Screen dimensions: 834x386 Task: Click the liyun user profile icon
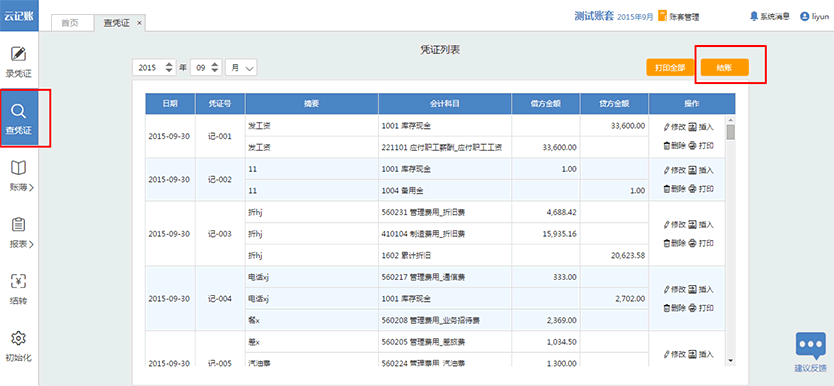pos(804,16)
